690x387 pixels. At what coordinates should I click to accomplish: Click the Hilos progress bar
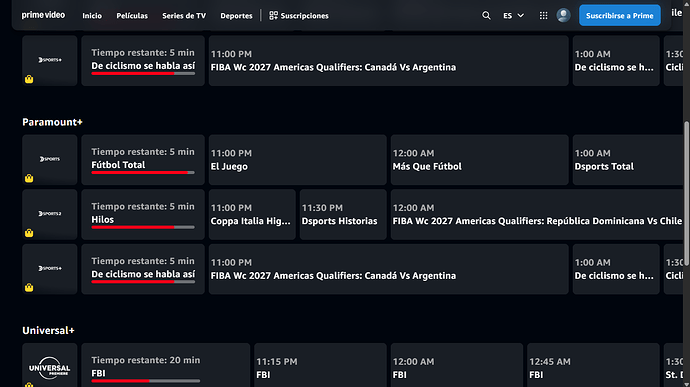[x=143, y=227]
